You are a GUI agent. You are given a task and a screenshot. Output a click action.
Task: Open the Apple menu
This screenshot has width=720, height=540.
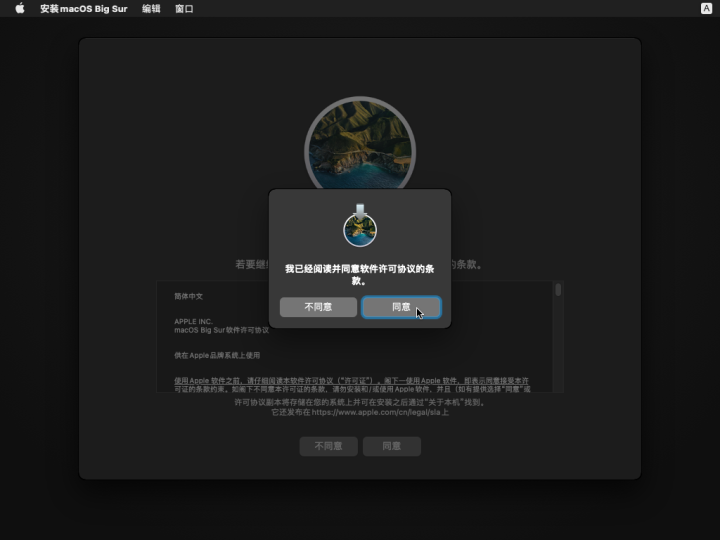coord(20,8)
